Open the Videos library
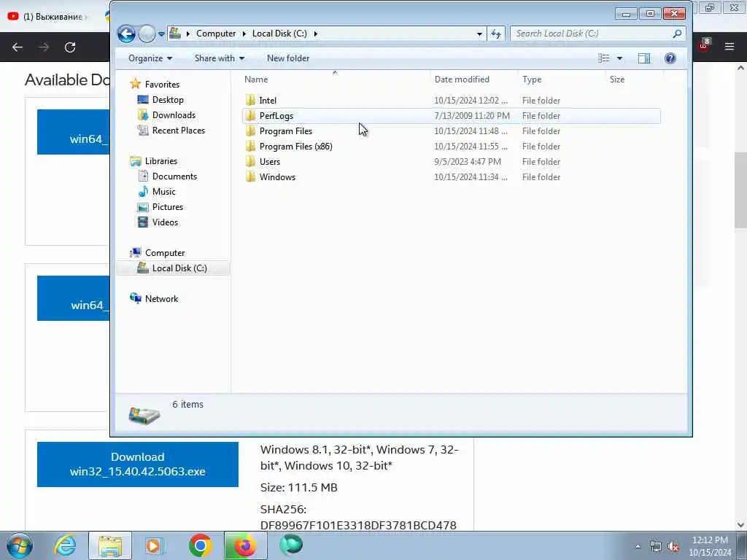The width and height of the screenshot is (747, 560). point(165,222)
